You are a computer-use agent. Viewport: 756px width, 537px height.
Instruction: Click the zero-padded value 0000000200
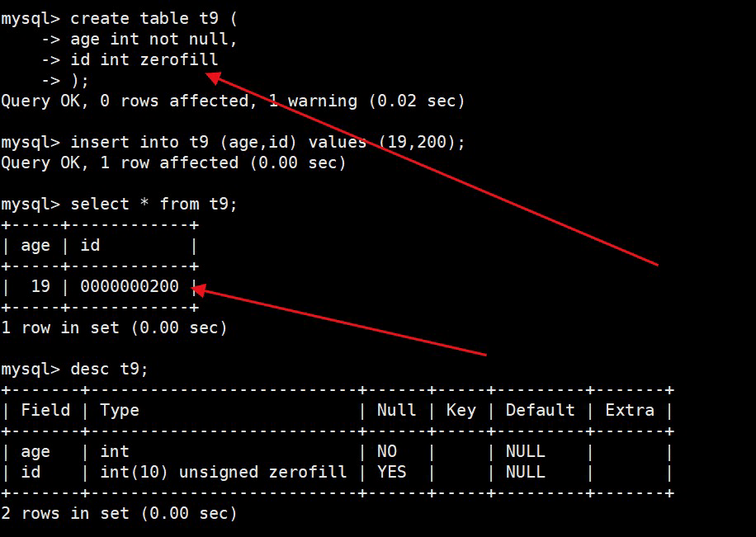tap(130, 286)
